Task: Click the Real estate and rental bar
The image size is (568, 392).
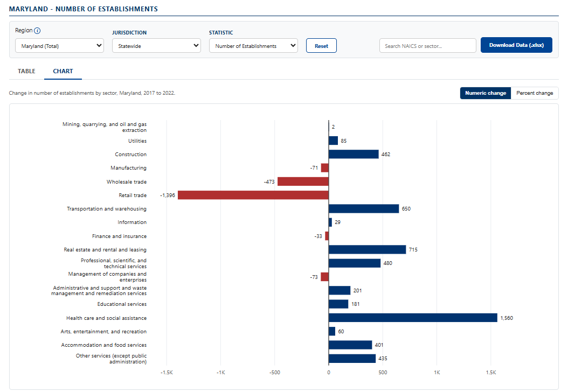Action: (x=368, y=249)
